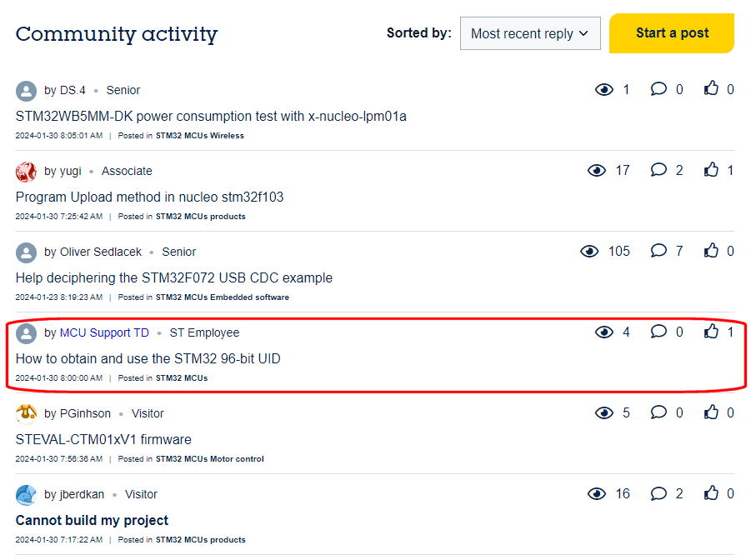Click the kudos icon on Oliver Sedlacek's post
Screen dimensions: 751x560
click(711, 251)
